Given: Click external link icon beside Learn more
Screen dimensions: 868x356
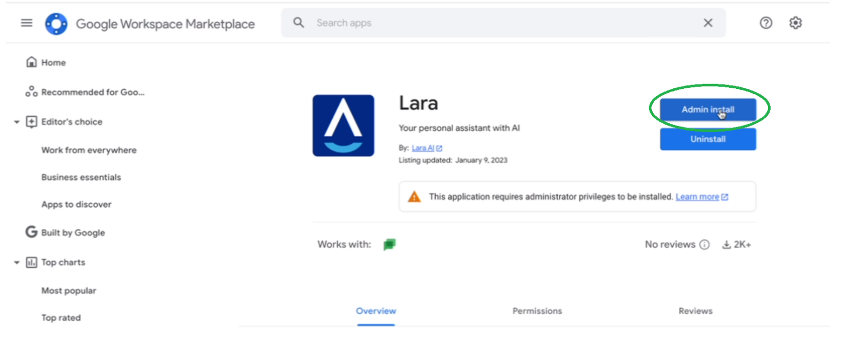Looking at the screenshot, I should 725,197.
